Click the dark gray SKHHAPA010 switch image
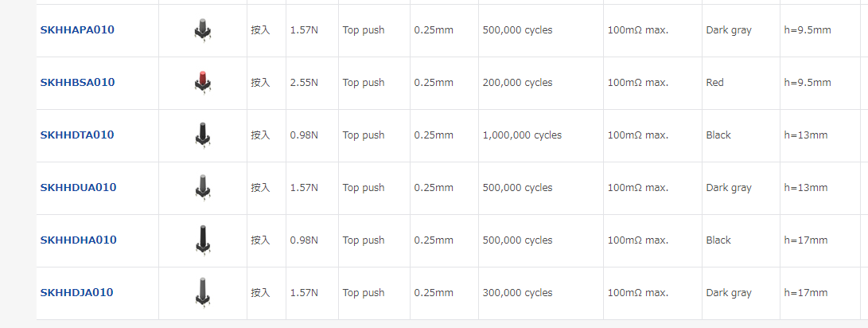868x328 pixels. (x=202, y=30)
